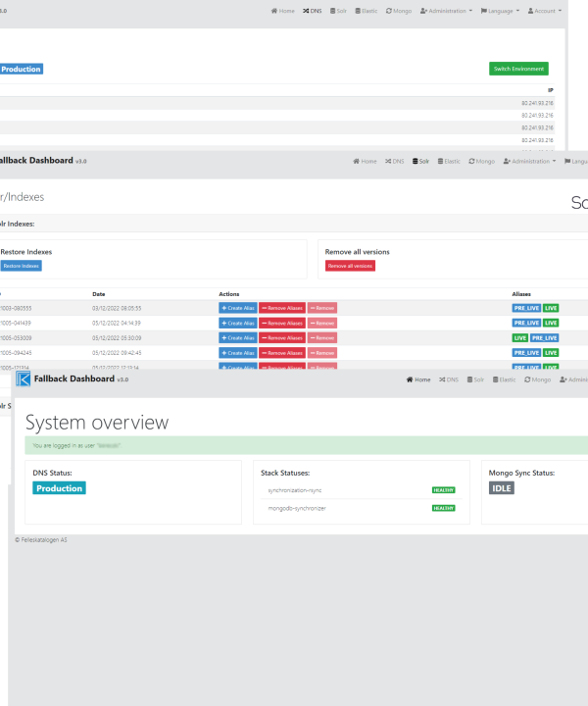
Task: Open Elastic in System overview window navbar
Action: point(504,379)
